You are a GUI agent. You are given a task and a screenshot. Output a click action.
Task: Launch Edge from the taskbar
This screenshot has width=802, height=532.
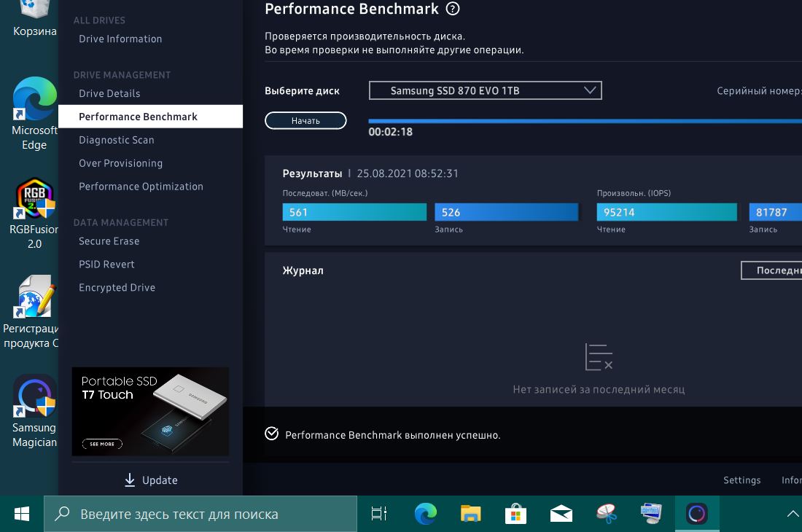pos(426,514)
